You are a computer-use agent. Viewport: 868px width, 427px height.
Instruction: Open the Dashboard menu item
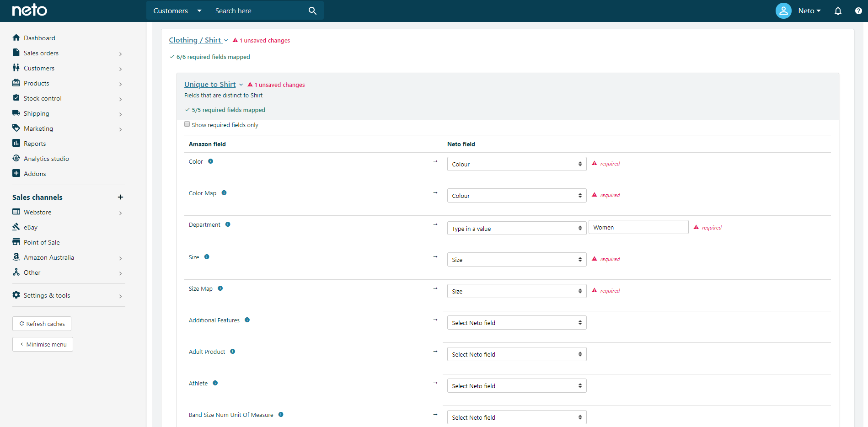(x=39, y=38)
